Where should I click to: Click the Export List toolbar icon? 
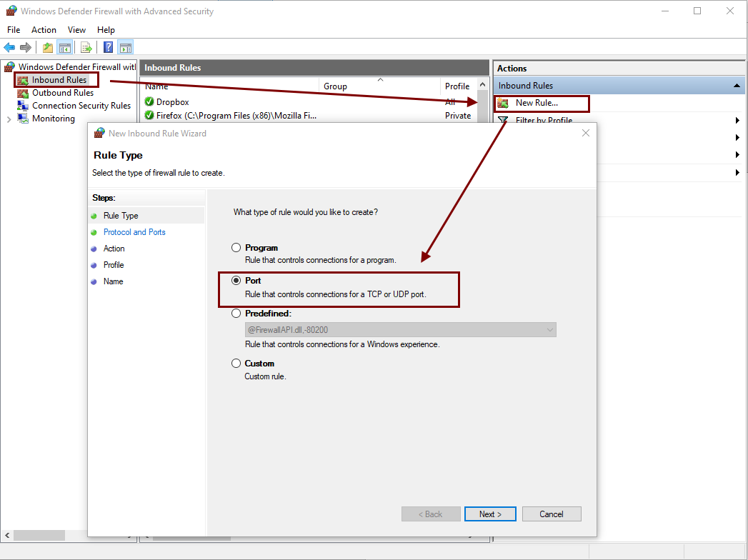pos(86,48)
